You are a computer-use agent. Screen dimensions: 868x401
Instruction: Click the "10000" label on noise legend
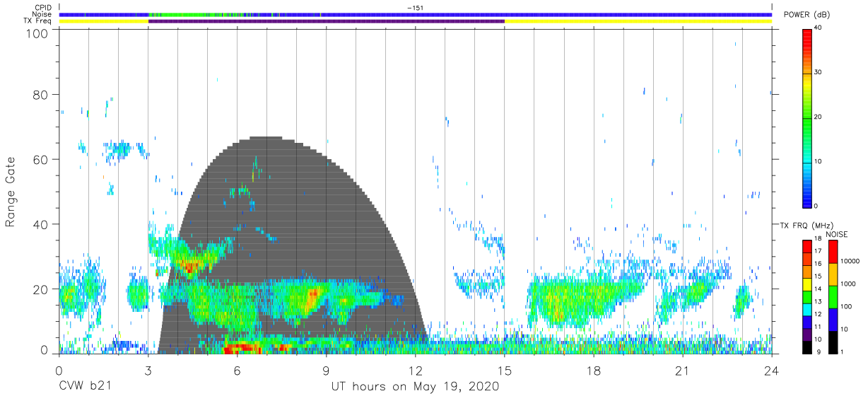pyautogui.click(x=851, y=261)
